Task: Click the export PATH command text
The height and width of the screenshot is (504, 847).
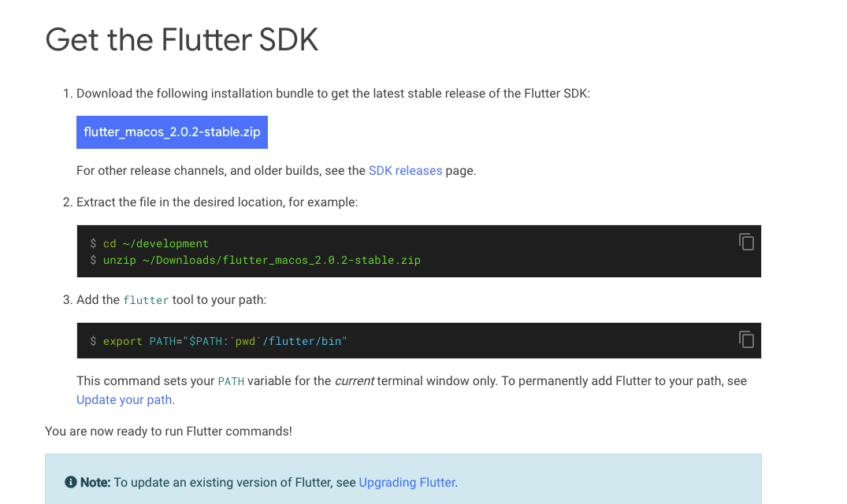Action: pos(225,341)
